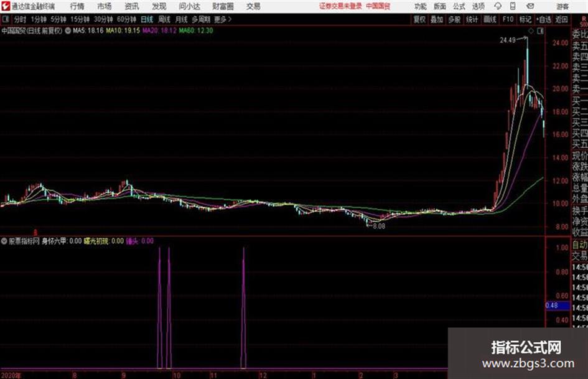Click the MA20: 18.12 indicator value

coord(159,30)
